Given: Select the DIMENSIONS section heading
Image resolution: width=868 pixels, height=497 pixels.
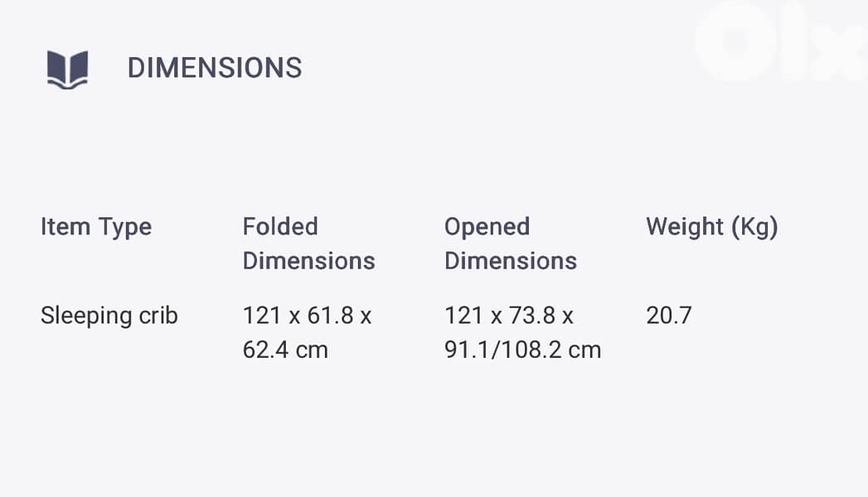Looking at the screenshot, I should pos(214,68).
